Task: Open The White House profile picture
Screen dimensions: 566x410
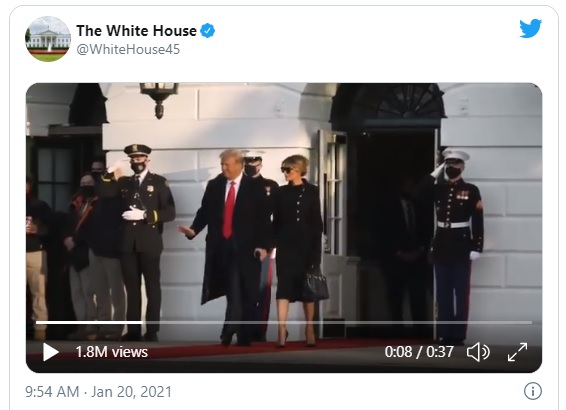Action: (48, 39)
